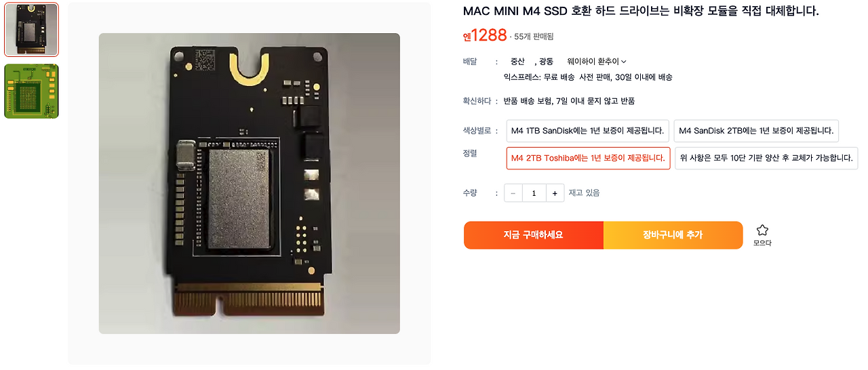Expand the 웨이하이 환추이 delivery location dropdown

click(x=597, y=62)
